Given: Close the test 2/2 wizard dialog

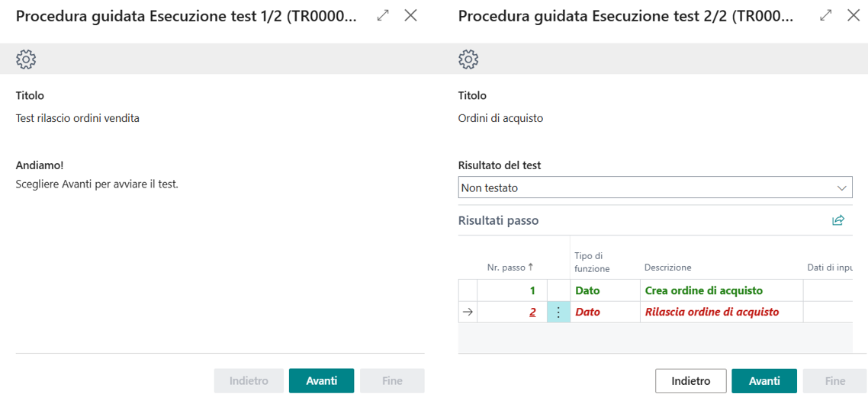Looking at the screenshot, I should coord(853,15).
